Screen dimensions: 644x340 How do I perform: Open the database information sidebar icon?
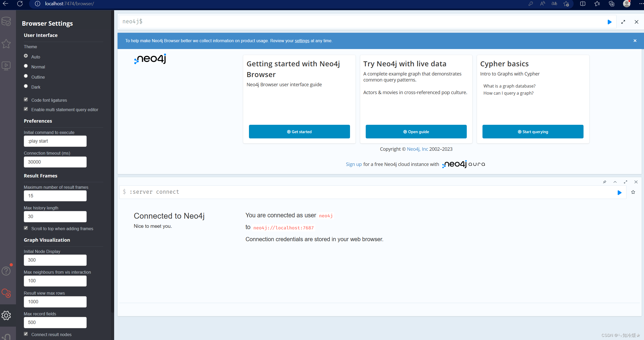coord(6,21)
